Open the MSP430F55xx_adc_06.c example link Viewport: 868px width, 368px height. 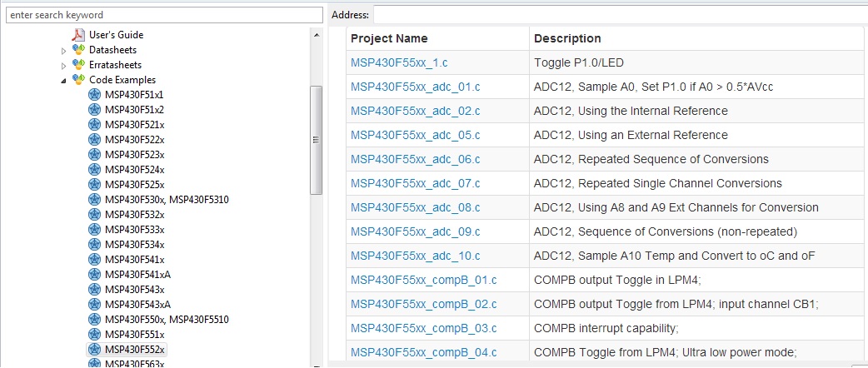pos(415,159)
